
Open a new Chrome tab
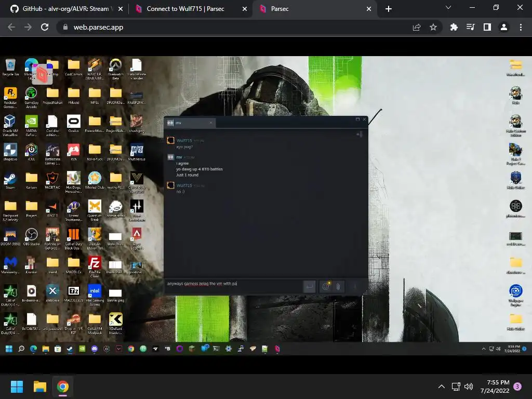tap(389, 9)
